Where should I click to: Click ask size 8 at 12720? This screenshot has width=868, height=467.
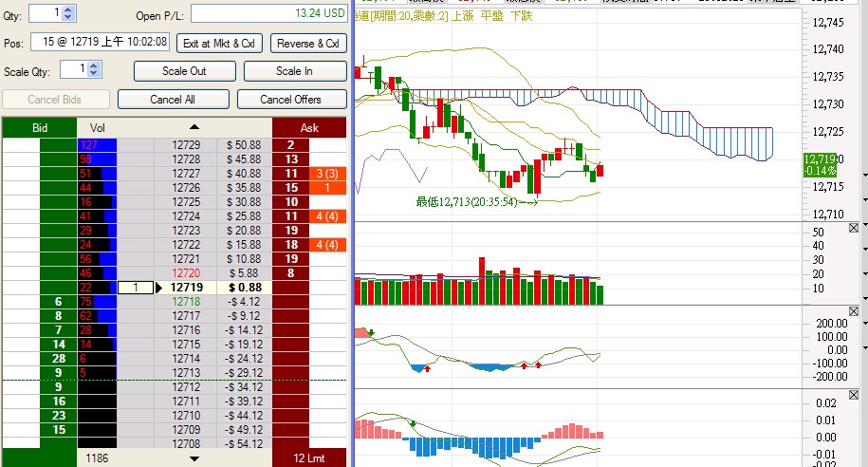click(x=290, y=273)
